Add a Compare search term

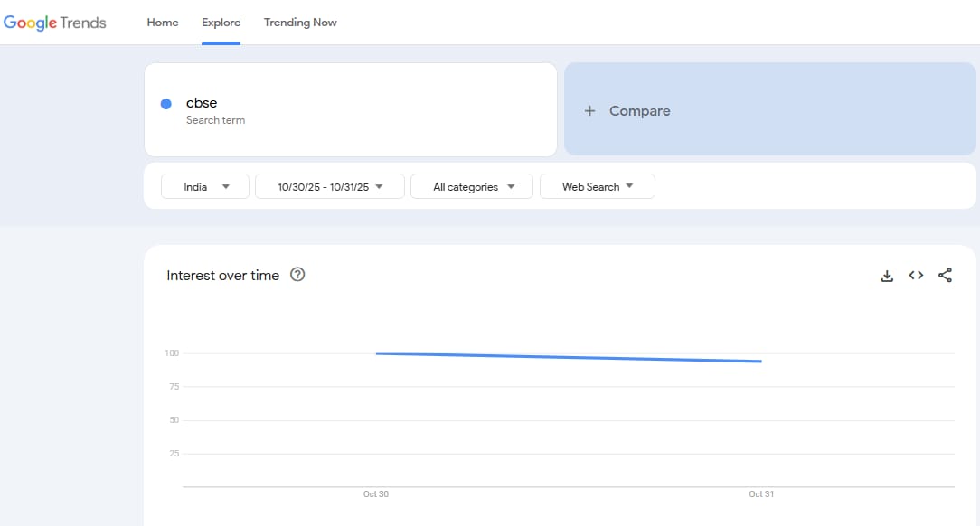point(770,109)
